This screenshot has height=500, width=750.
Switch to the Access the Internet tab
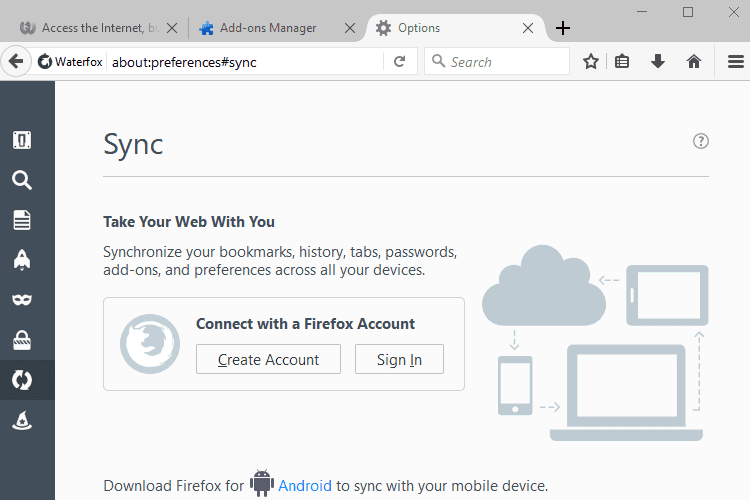(91, 28)
